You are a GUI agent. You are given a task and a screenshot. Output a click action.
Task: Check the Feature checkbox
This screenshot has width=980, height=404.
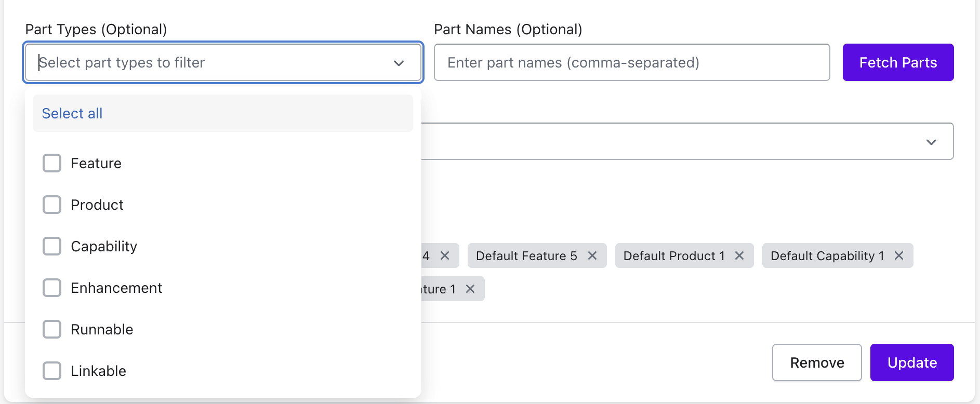[52, 163]
